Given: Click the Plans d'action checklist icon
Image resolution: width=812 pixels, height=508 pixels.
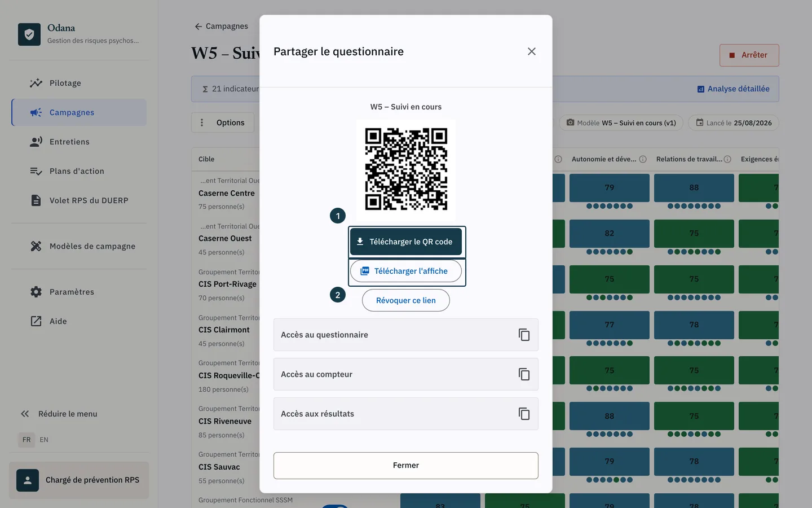Looking at the screenshot, I should (36, 171).
